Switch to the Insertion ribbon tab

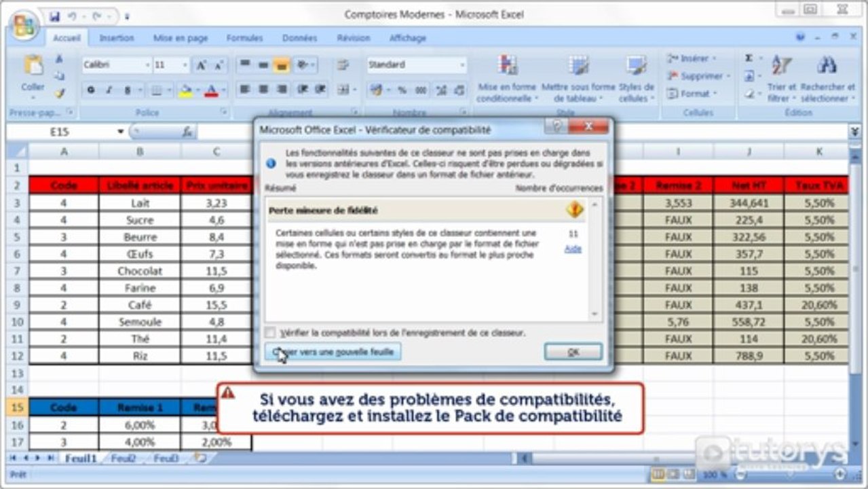click(x=117, y=39)
